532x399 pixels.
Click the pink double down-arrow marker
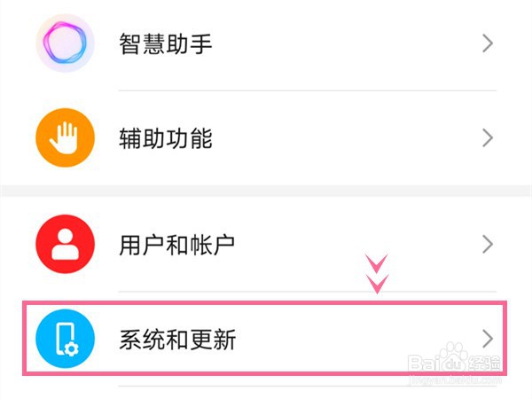coord(379,274)
